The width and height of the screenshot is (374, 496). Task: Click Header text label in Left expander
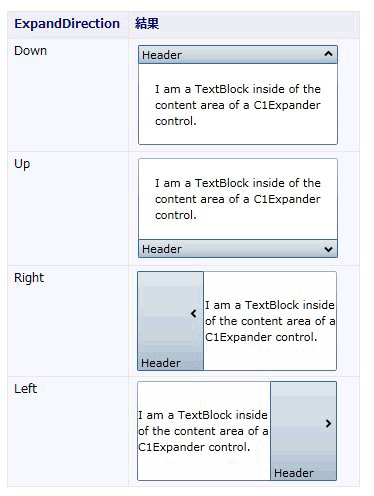tap(294, 473)
